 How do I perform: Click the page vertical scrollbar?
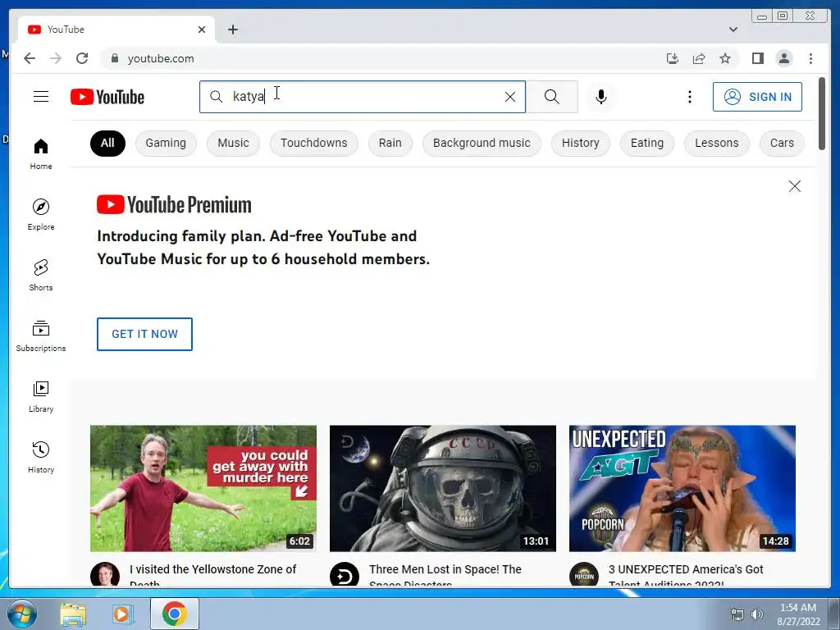(822, 113)
